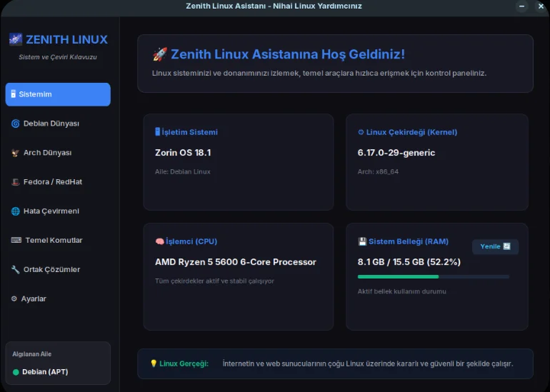Image resolution: width=550 pixels, height=392 pixels.
Task: Click the wrench icon beside Ortak Çözümler
Action: coord(16,269)
